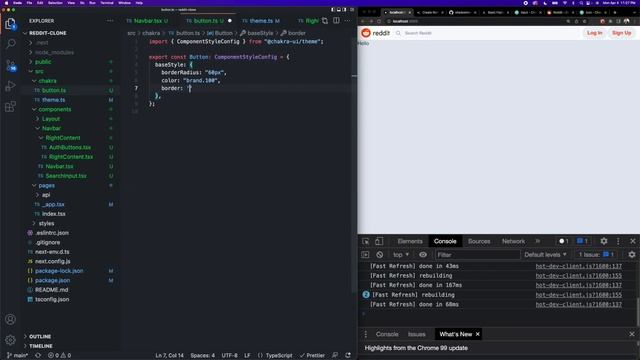Open notifications bell in status bar

[x=348, y=356]
